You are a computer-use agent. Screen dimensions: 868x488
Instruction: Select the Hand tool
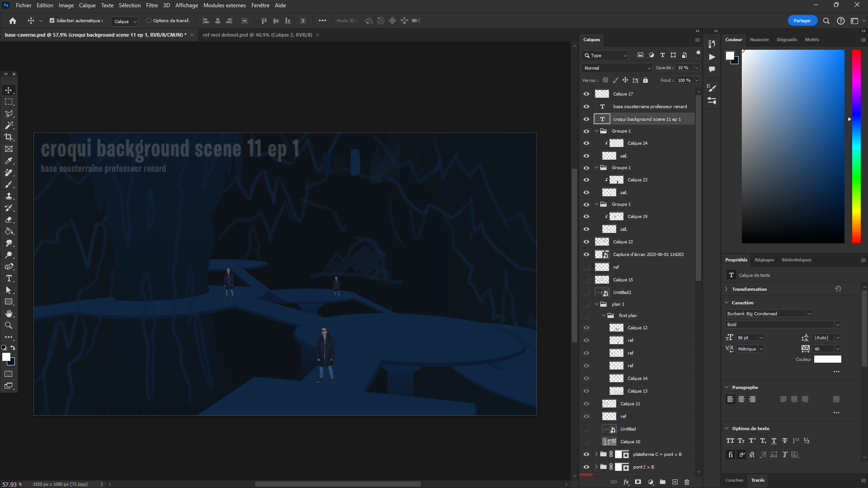point(9,314)
